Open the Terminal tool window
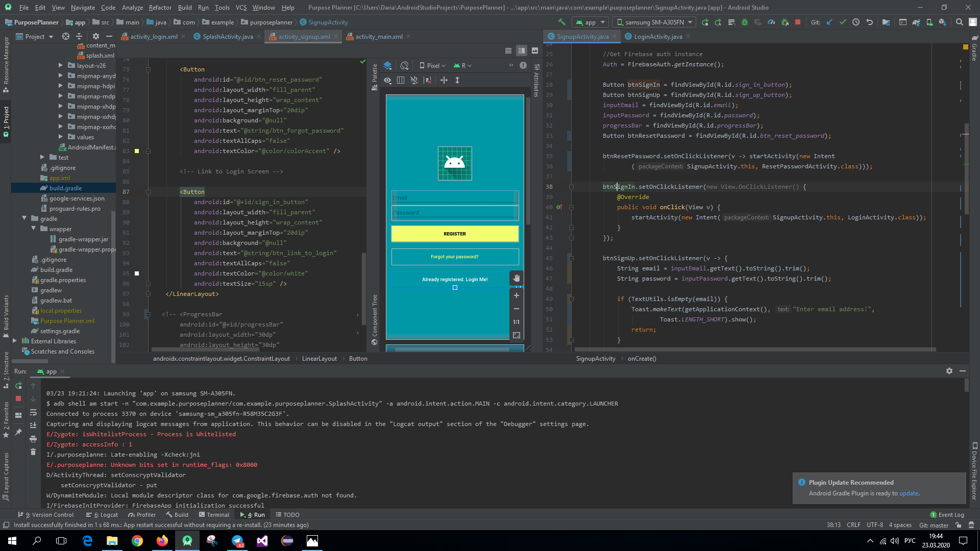 point(214,515)
